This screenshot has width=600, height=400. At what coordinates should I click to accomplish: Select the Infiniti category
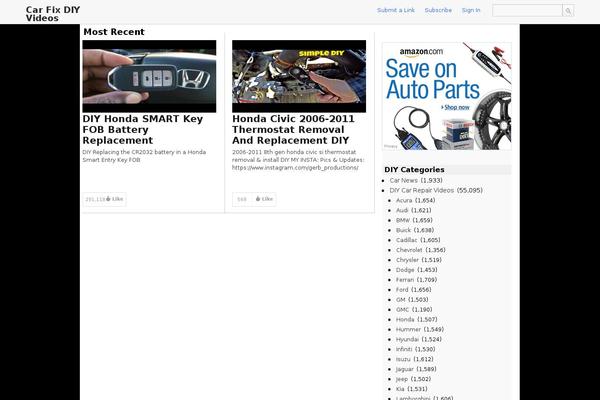(404, 349)
